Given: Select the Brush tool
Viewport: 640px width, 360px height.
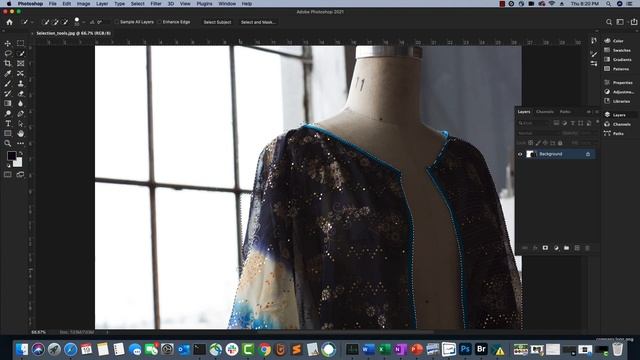Looking at the screenshot, I should coord(8,84).
